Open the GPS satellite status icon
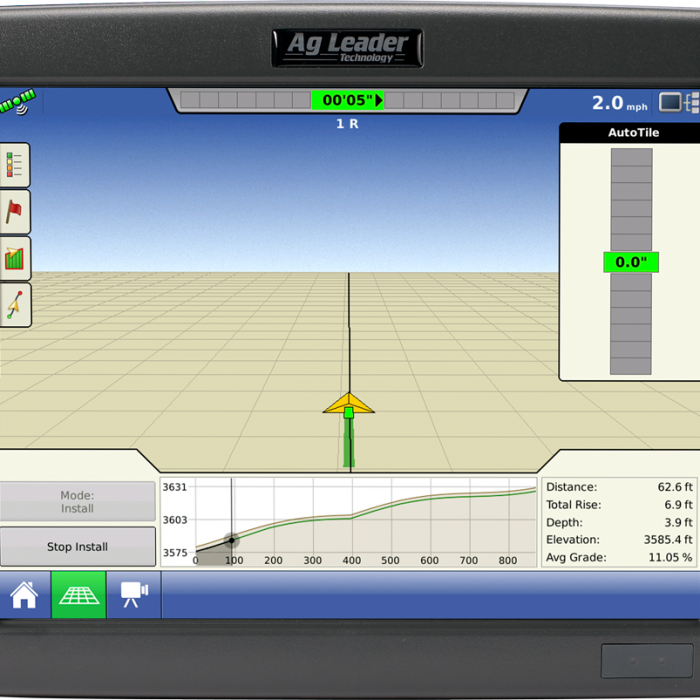This screenshot has height=700, width=700. click(18, 102)
